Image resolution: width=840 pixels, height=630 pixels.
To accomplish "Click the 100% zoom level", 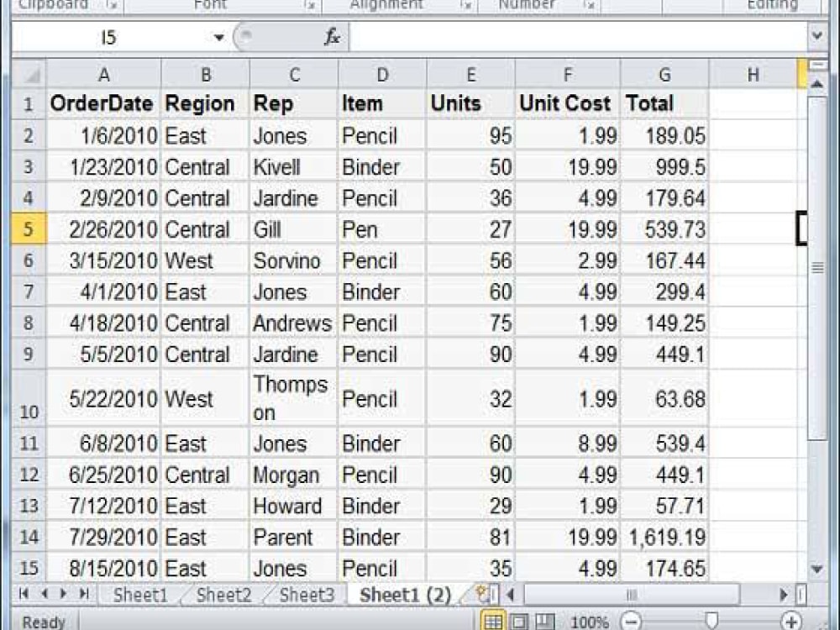I will [x=590, y=622].
